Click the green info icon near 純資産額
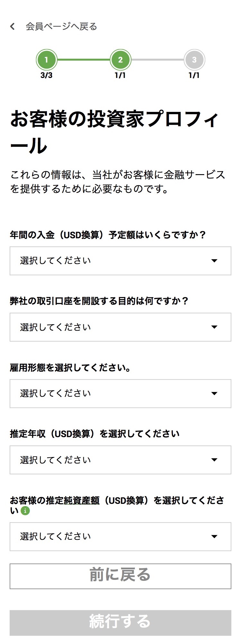Viewport: 241px width, 644px height. (25, 511)
